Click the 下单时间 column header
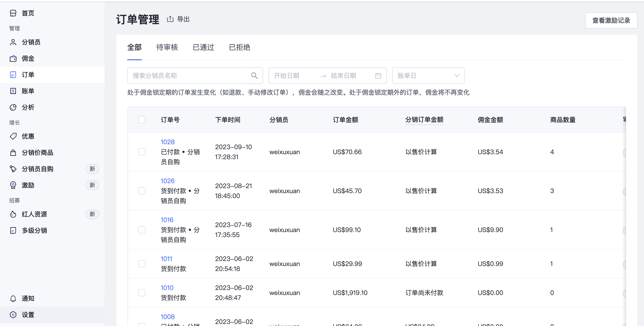644x326 pixels. click(228, 120)
